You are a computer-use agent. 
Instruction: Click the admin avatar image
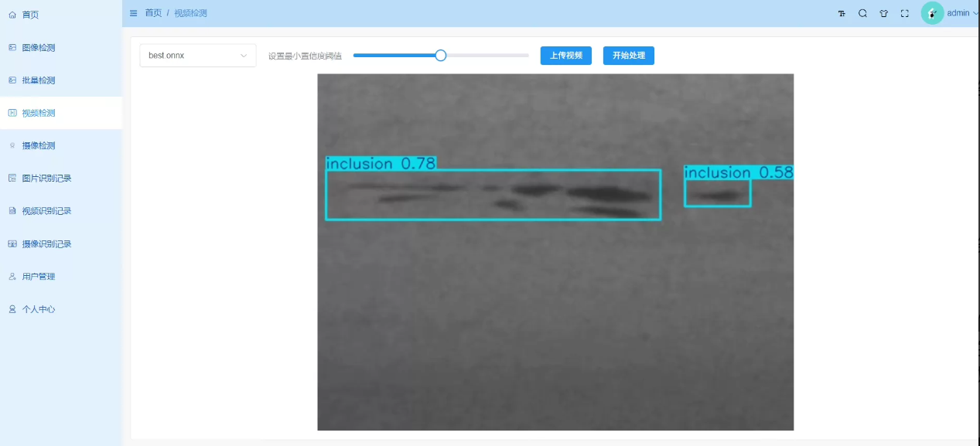[x=932, y=13]
